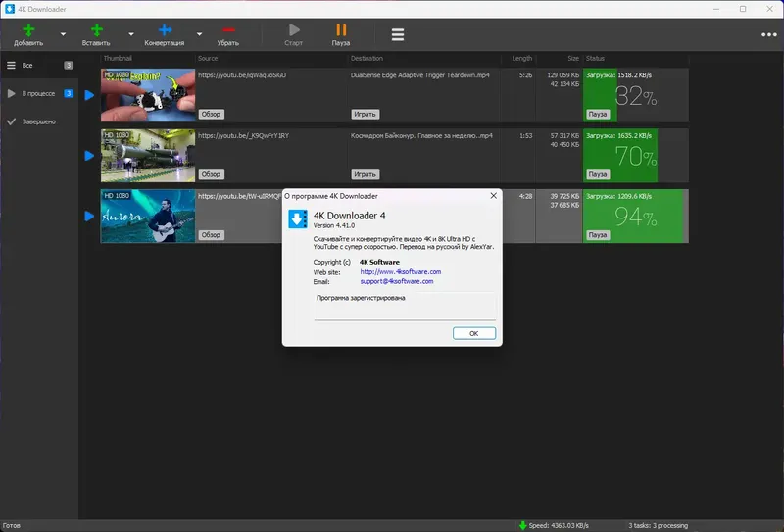The image size is (784, 532).
Task: Open the three-dots more options menu
Action: tap(769, 34)
